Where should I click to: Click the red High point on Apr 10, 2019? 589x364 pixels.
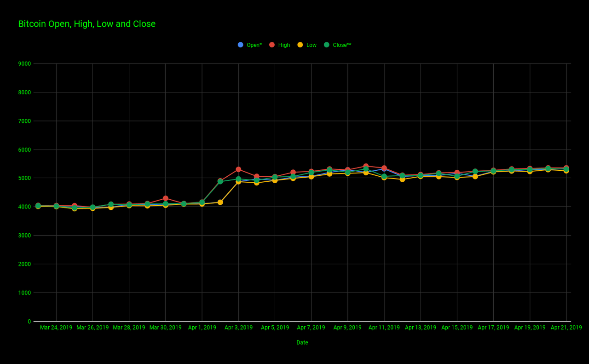pos(366,166)
